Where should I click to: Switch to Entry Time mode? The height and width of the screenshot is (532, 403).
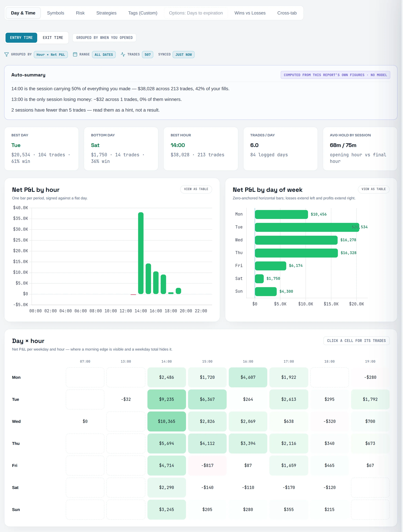(21, 38)
